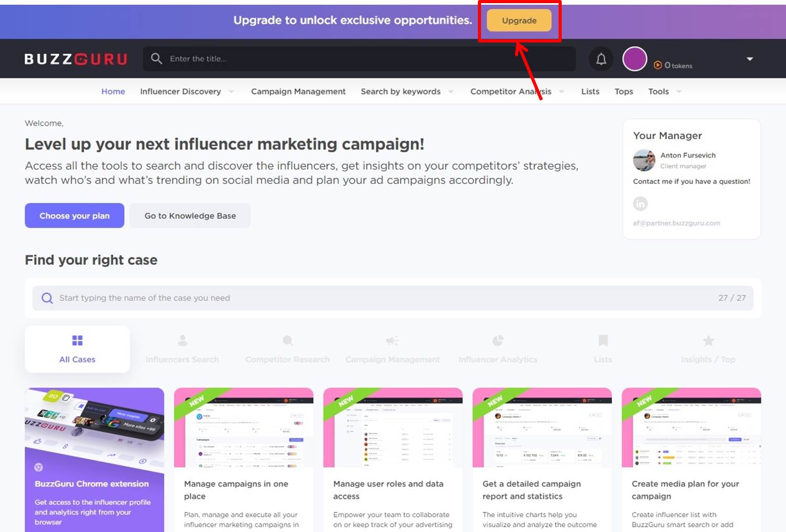
Task: Click 'Create media plan for your campaign' title
Action: click(x=685, y=490)
